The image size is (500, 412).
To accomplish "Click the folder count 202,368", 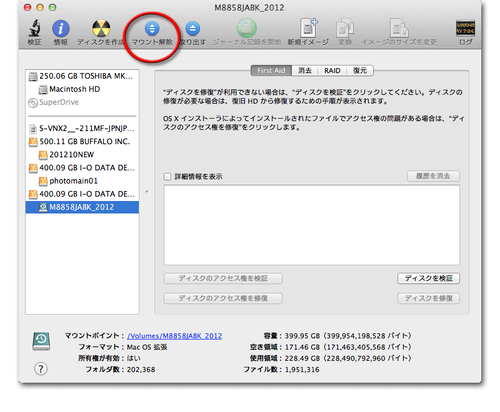I will (x=141, y=370).
